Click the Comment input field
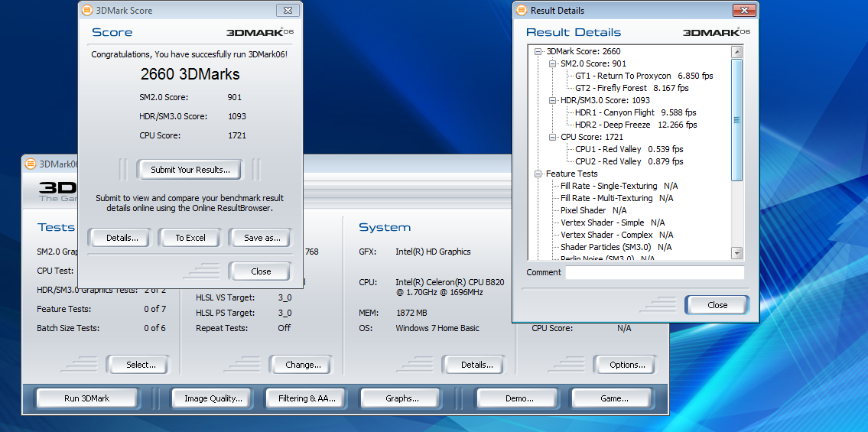868x432 pixels. [655, 273]
